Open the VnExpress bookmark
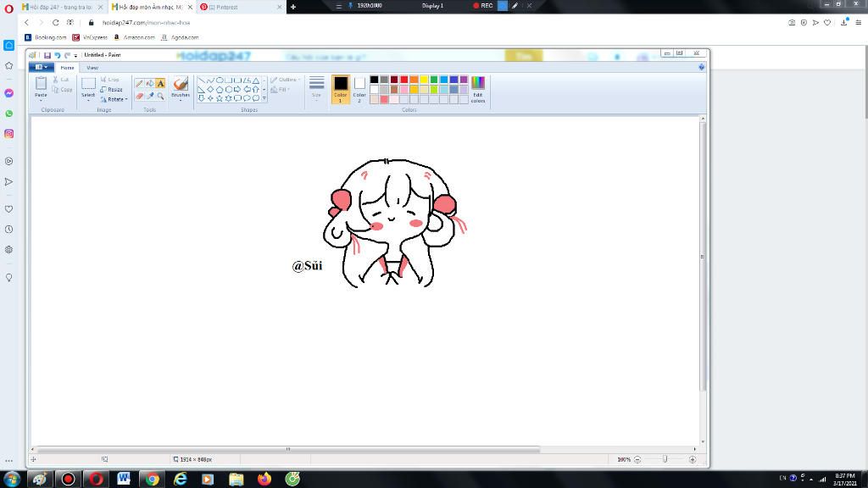 point(90,37)
